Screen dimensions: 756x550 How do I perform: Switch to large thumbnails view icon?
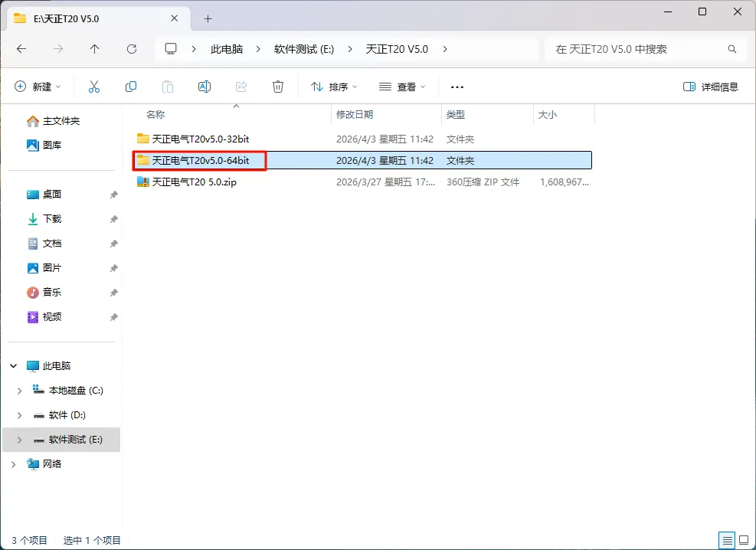point(744,540)
